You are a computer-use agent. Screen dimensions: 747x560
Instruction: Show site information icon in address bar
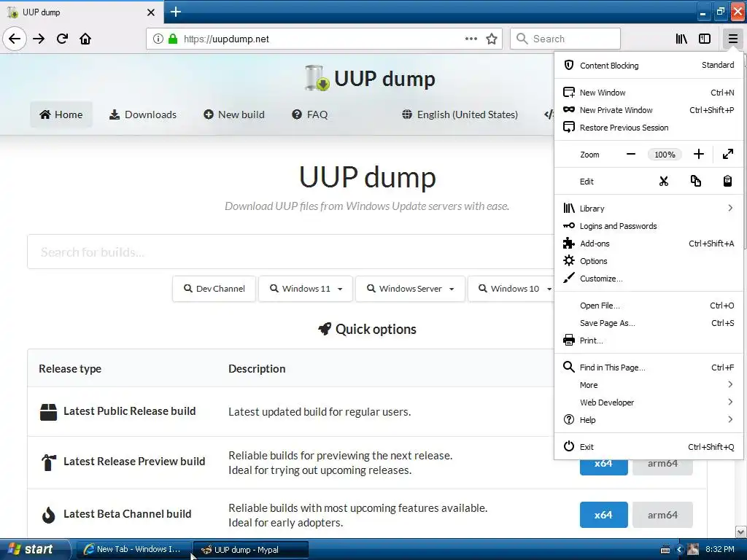pyautogui.click(x=158, y=39)
